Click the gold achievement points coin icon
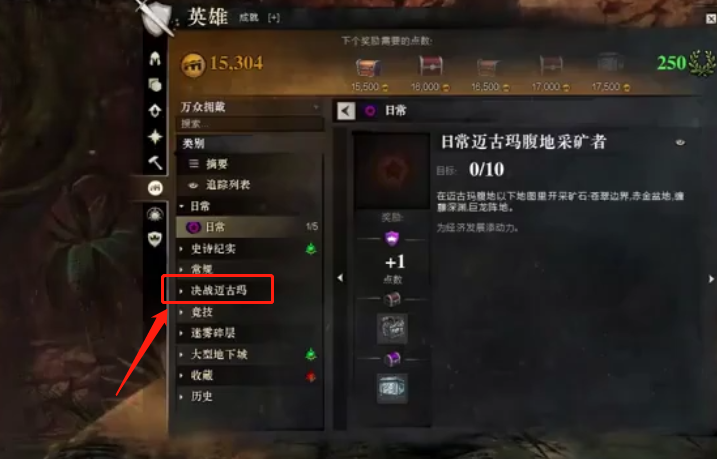Viewport: 717px width, 459px height. point(193,64)
